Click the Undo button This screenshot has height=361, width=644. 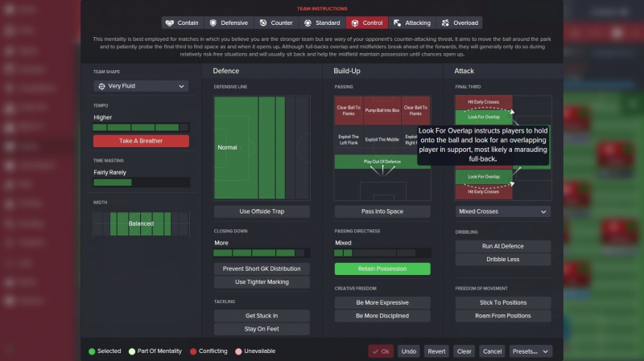(x=409, y=351)
